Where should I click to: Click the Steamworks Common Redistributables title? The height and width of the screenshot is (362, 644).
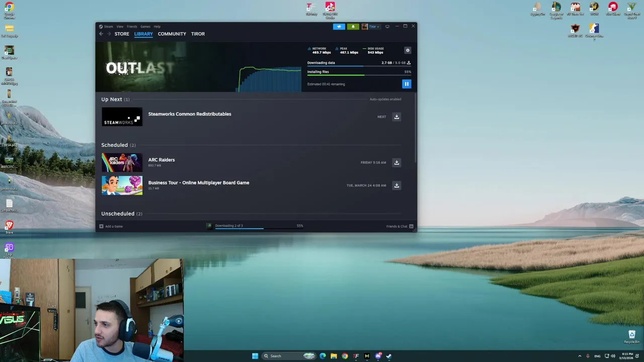[190, 114]
